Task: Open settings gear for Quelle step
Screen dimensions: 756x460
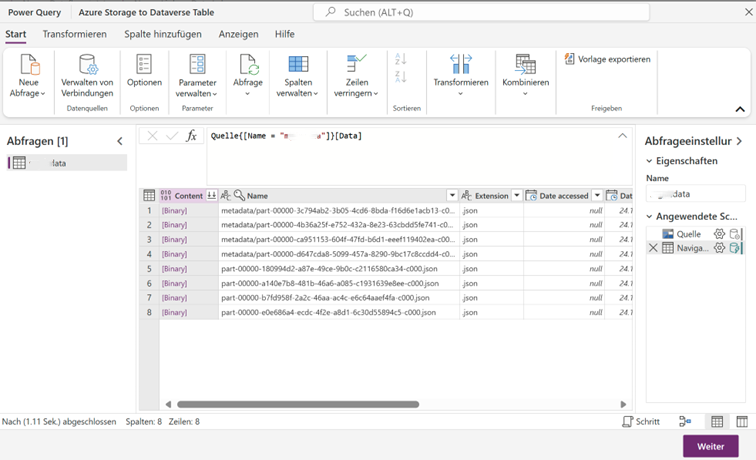Action: 718,234
